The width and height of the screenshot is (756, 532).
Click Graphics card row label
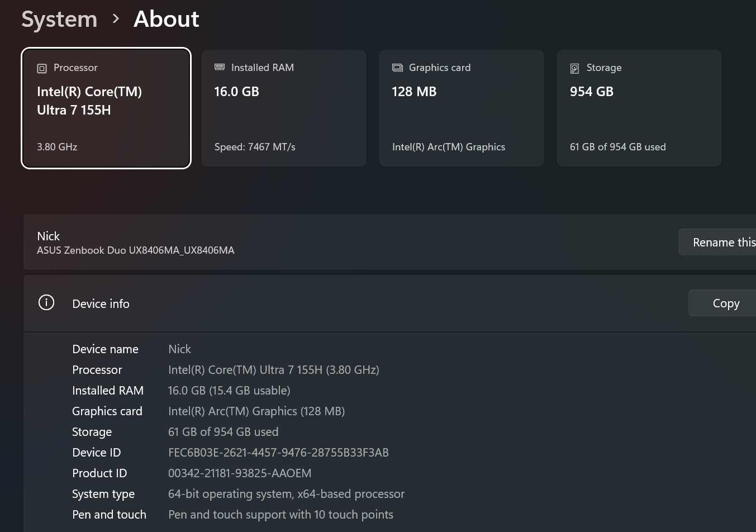[x=107, y=411]
